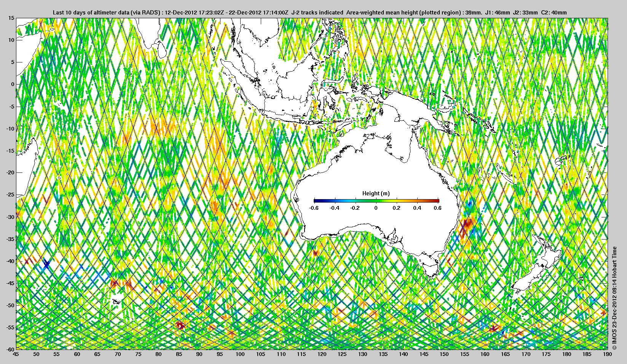Click the end date '22-Dec-2012 17:14:00Z' in title
The height and width of the screenshot is (364, 627).
point(258,13)
